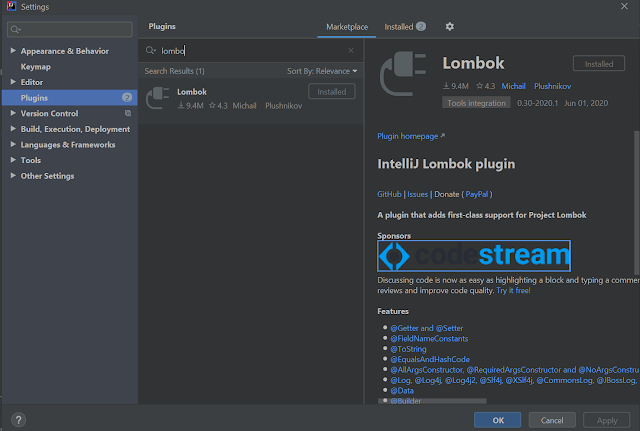Open the @Getter and @Setter feature link
Screen dimensions: 640x431
click(427, 328)
